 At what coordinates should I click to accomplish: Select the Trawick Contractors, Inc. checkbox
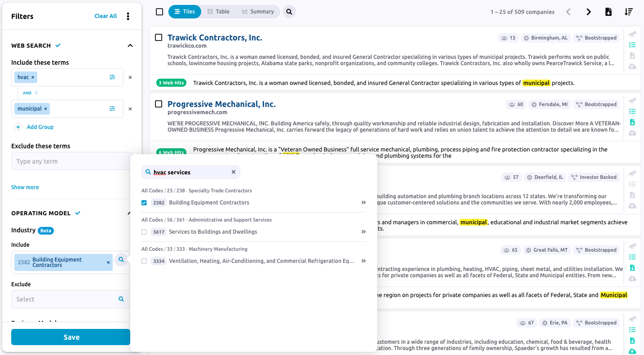159,37
